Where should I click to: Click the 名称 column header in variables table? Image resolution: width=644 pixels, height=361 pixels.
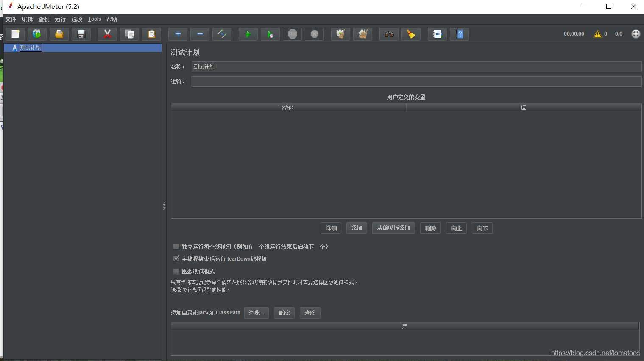(x=288, y=107)
